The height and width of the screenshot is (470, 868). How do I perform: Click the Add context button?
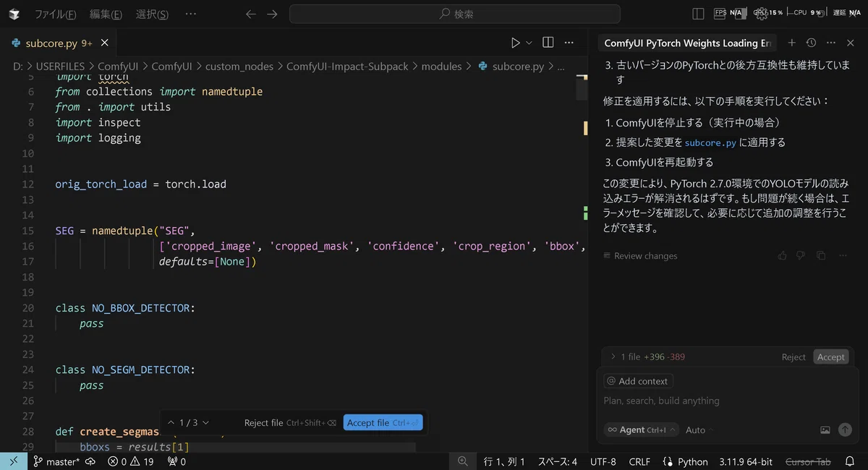point(638,381)
